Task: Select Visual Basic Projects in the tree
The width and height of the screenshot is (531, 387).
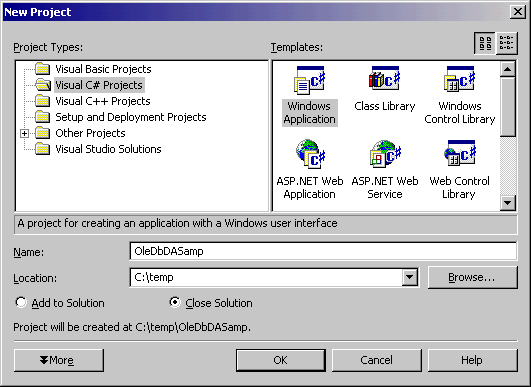Action: (103, 69)
